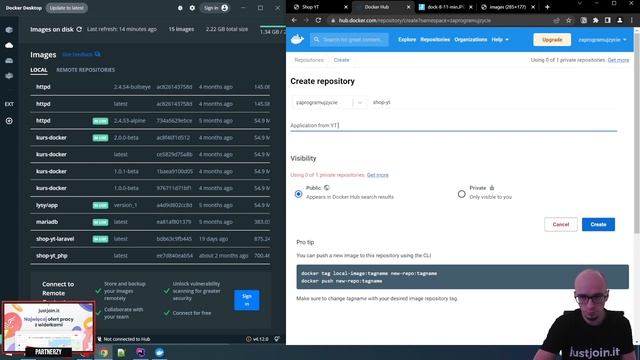The height and width of the screenshot is (360, 640).
Task: Select the Images cloud icon in sidebar
Action: (9, 45)
